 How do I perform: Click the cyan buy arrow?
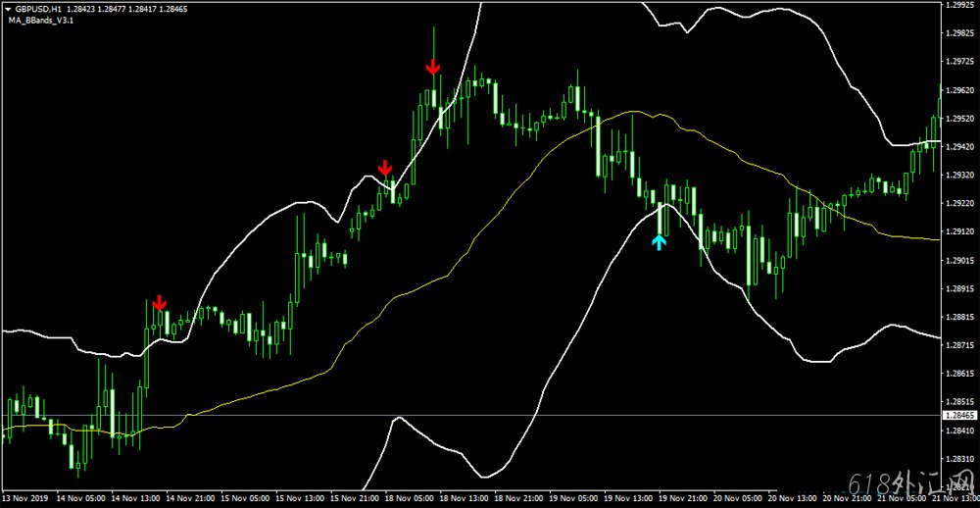(661, 241)
